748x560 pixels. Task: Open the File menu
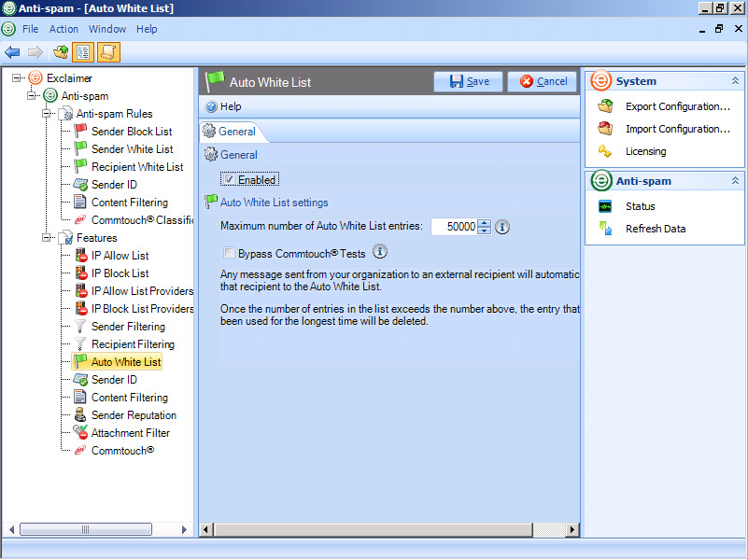point(30,29)
